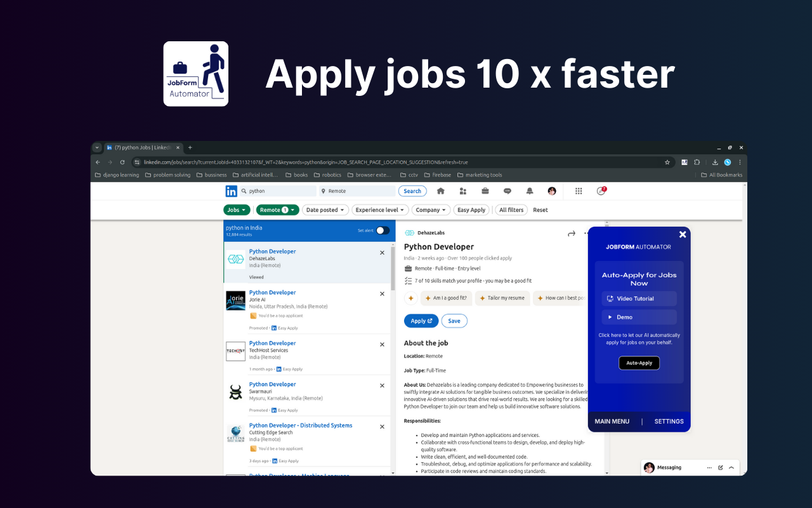This screenshot has height=508, width=812.
Task: Reset the job filters
Action: pos(540,210)
